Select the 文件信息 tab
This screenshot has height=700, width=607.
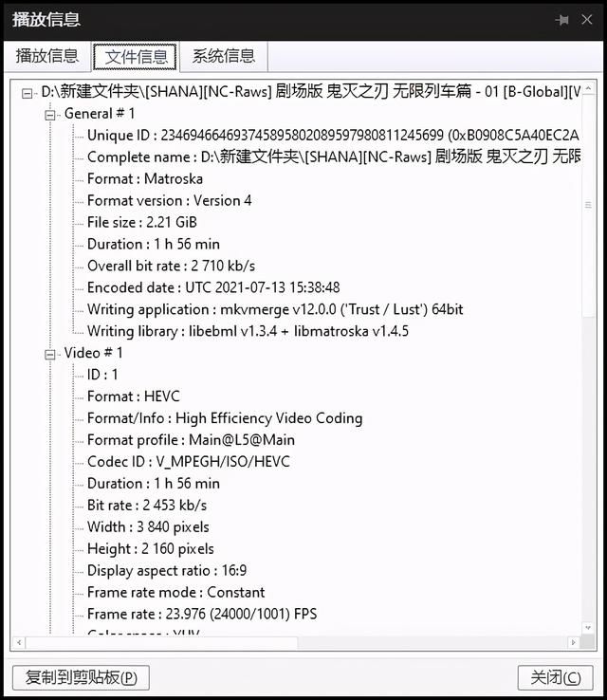(x=137, y=56)
